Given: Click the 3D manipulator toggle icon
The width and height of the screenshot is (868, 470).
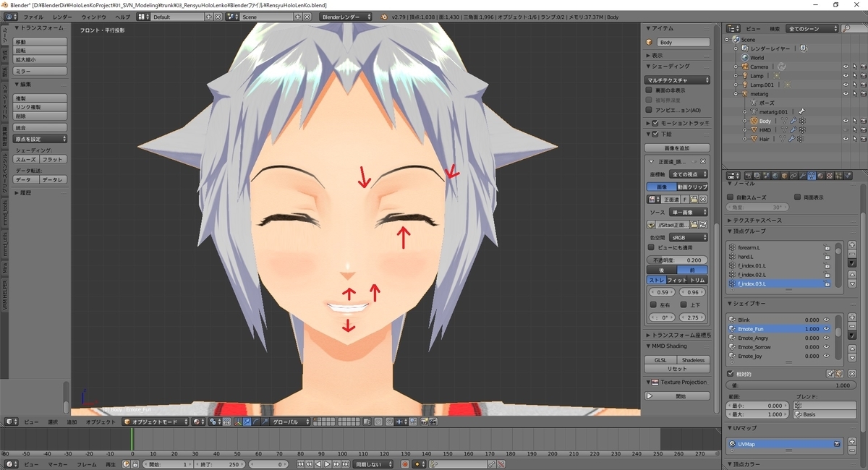Looking at the screenshot, I should 238,422.
